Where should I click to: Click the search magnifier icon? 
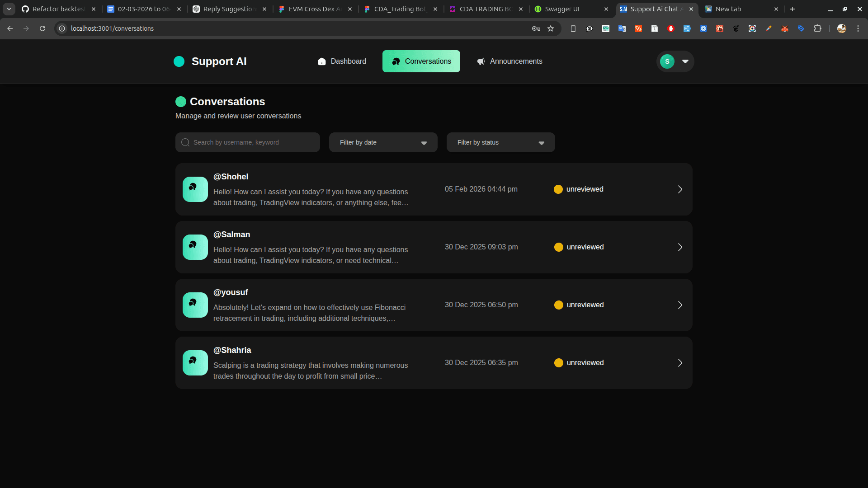[x=185, y=142]
